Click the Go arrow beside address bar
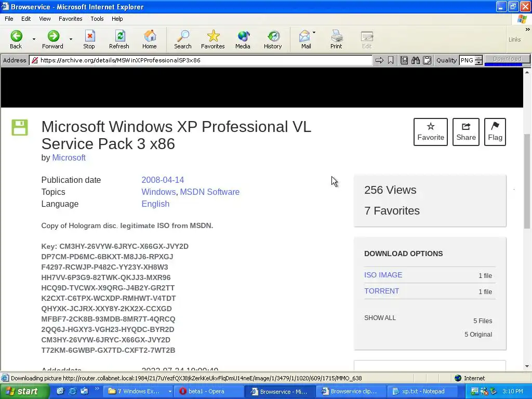Image resolution: width=532 pixels, height=399 pixels. click(379, 60)
